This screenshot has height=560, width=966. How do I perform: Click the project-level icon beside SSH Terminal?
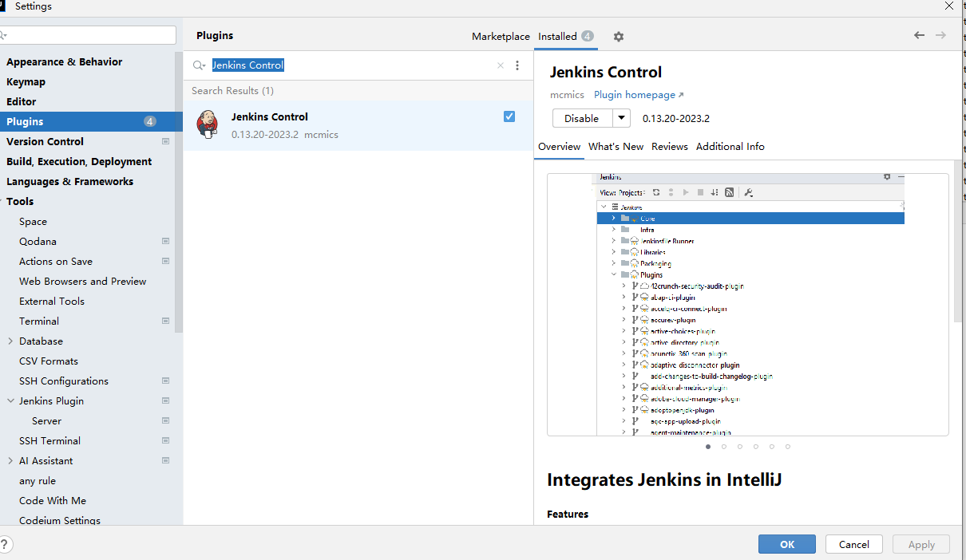click(x=166, y=440)
